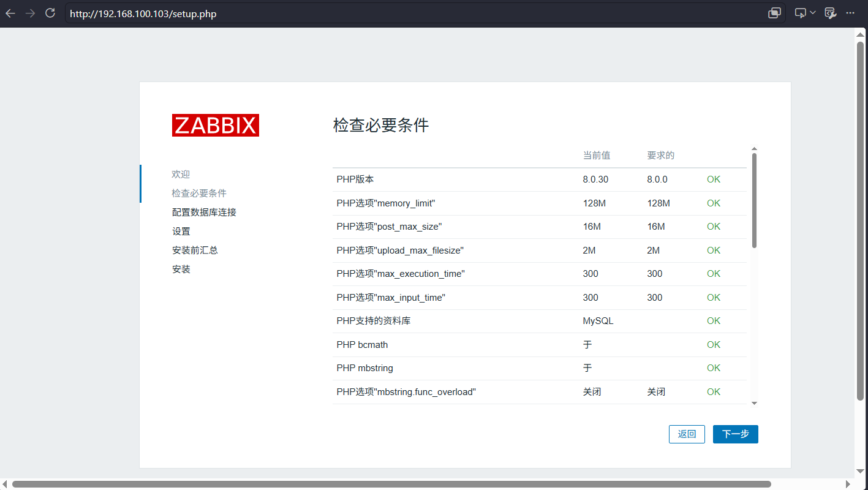The height and width of the screenshot is (490, 868).
Task: Select the 安装前汇总 step in the sidebar
Action: 195,251
